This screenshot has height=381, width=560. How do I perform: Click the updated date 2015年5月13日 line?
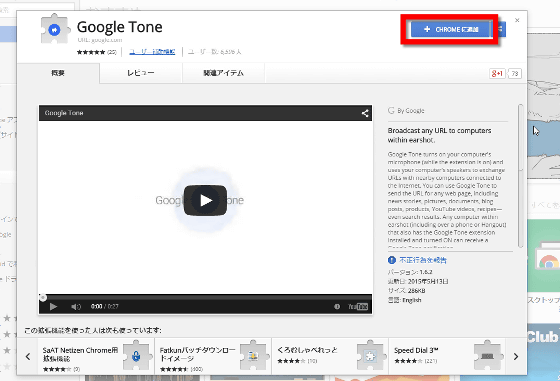point(418,281)
